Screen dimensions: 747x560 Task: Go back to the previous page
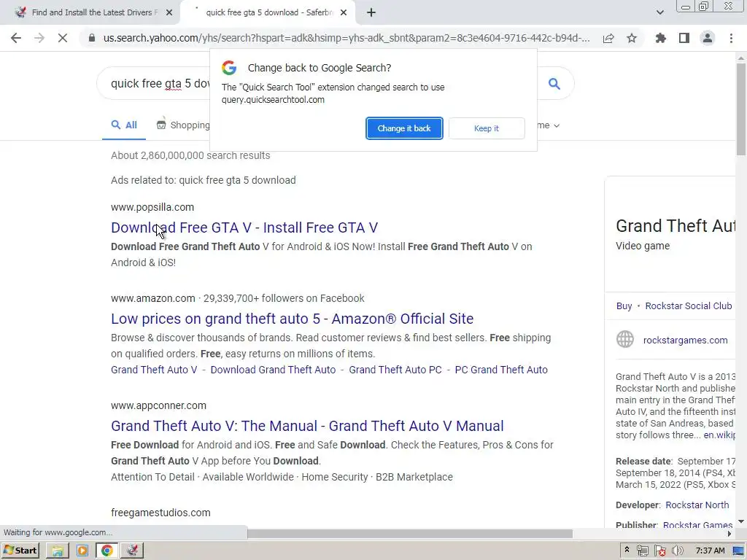click(16, 38)
